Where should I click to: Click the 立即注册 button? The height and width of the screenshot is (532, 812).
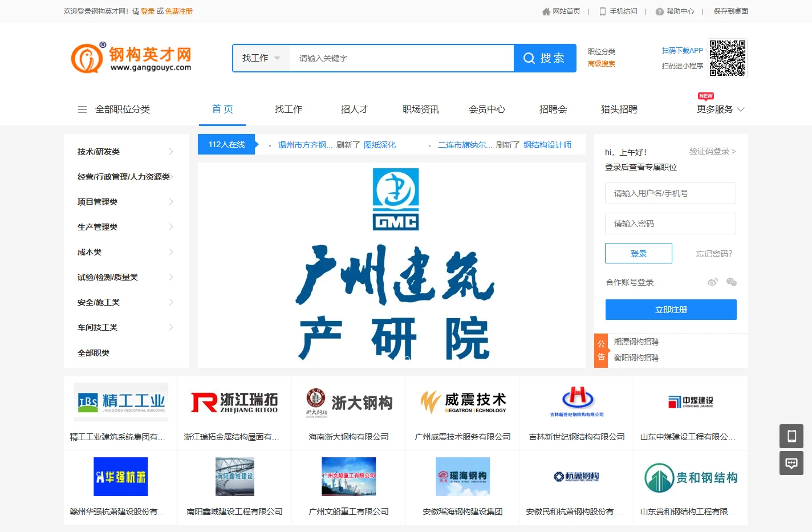(671, 310)
